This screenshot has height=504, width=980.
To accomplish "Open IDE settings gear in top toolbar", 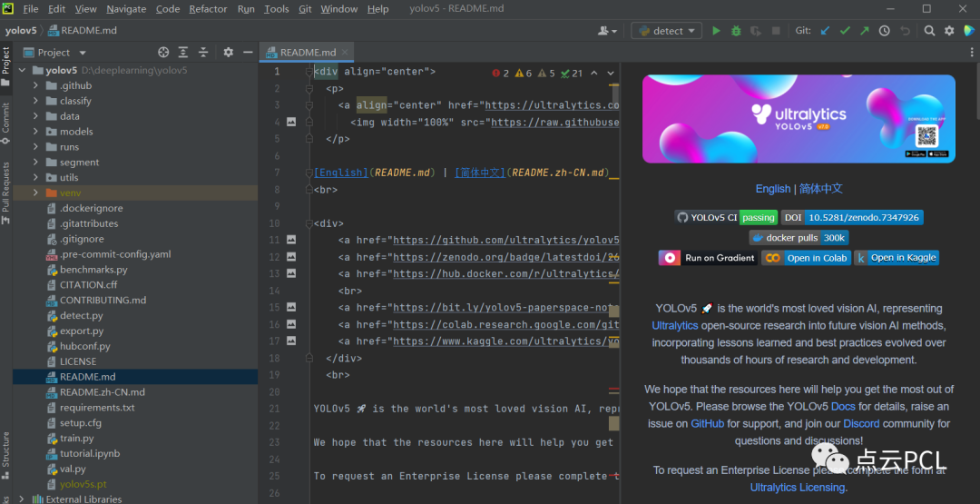I will tap(949, 31).
